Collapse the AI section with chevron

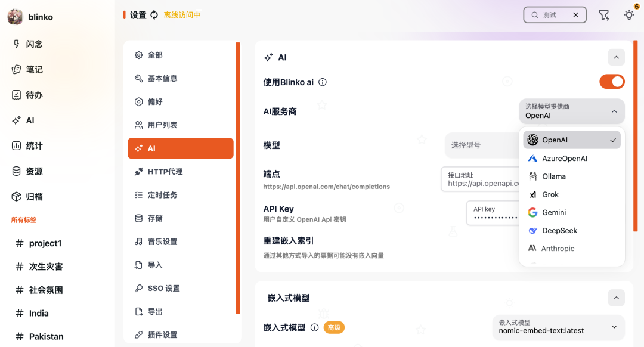616,57
